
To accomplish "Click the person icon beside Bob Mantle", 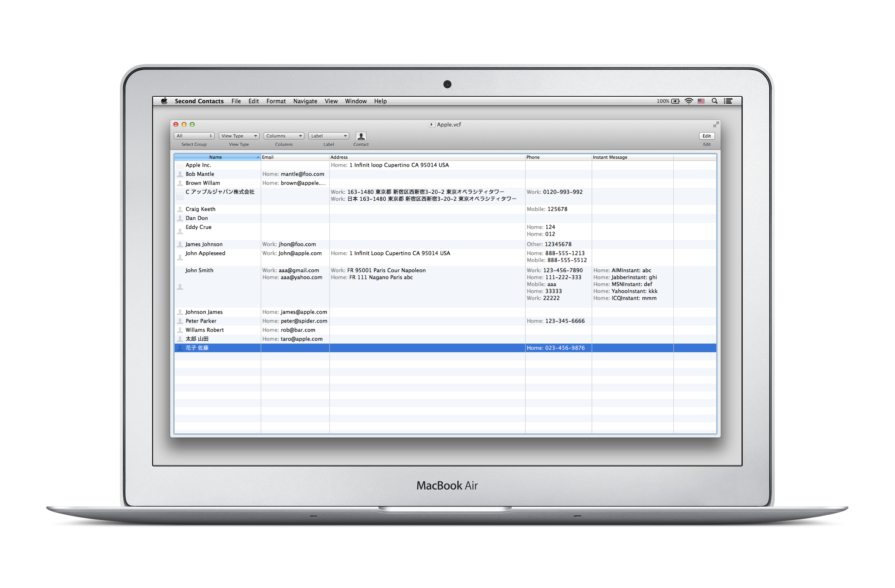I will pos(180,174).
